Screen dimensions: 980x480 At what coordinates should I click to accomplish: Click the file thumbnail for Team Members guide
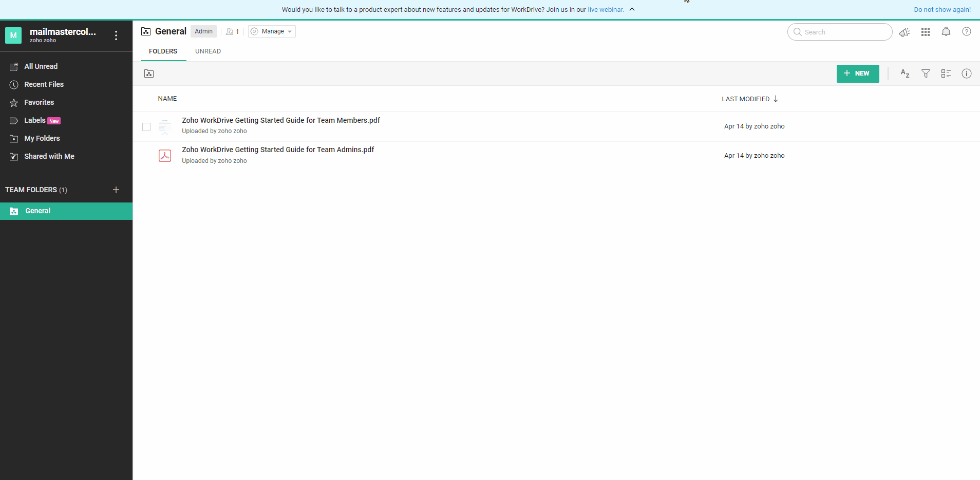tap(165, 126)
